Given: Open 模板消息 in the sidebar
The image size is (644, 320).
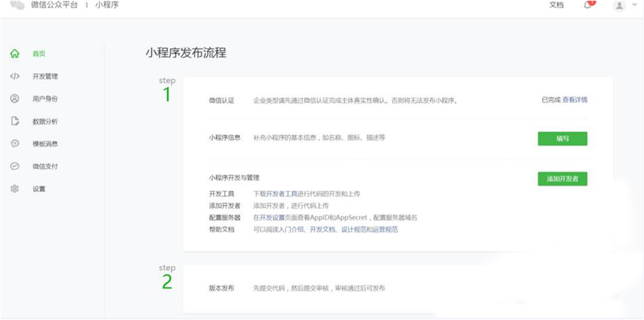Looking at the screenshot, I should (45, 144).
